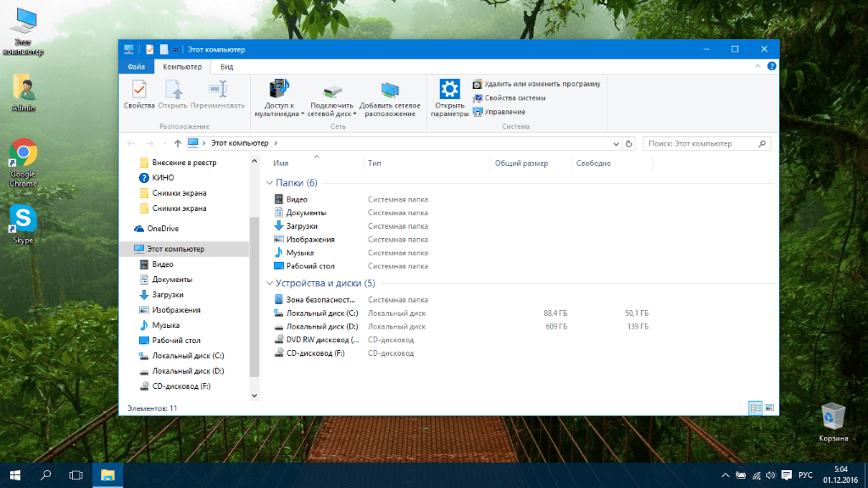
Task: Click Удалить или изменить программу
Action: coord(537,84)
